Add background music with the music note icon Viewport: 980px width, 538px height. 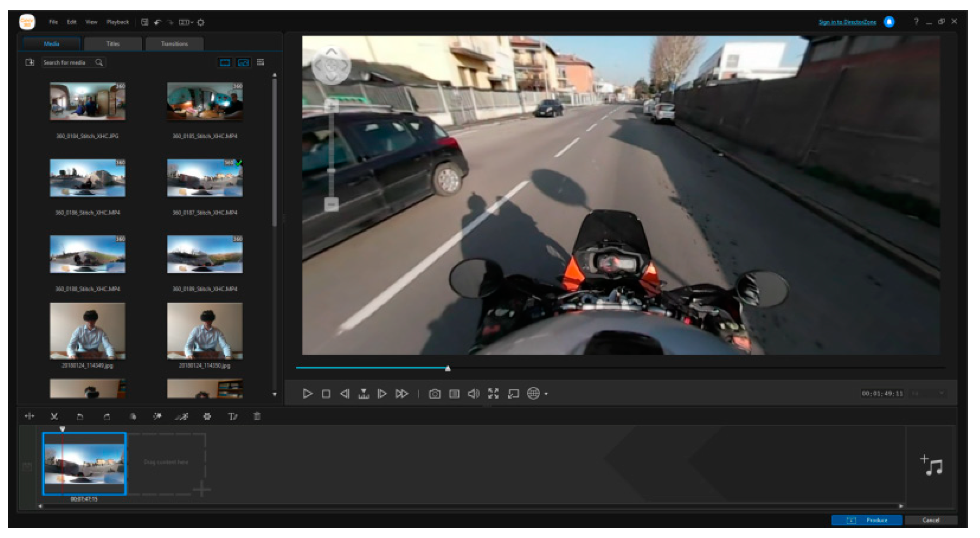[932, 465]
